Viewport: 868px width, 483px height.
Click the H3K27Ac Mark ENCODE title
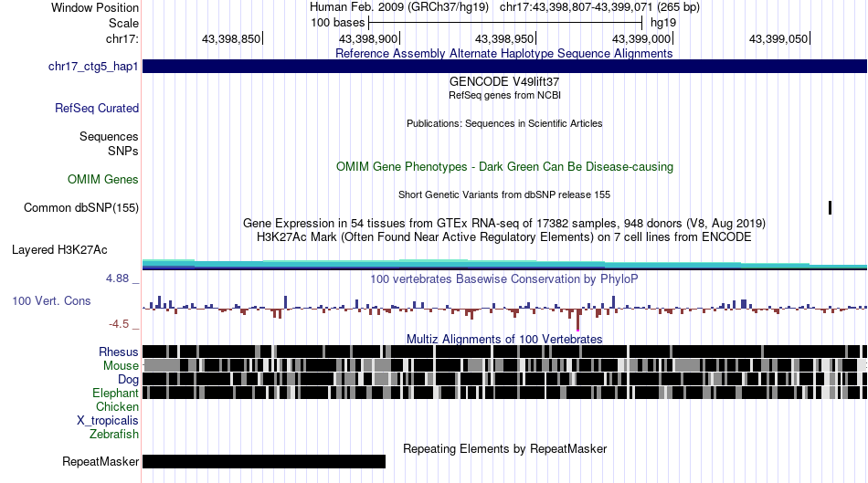coord(504,236)
